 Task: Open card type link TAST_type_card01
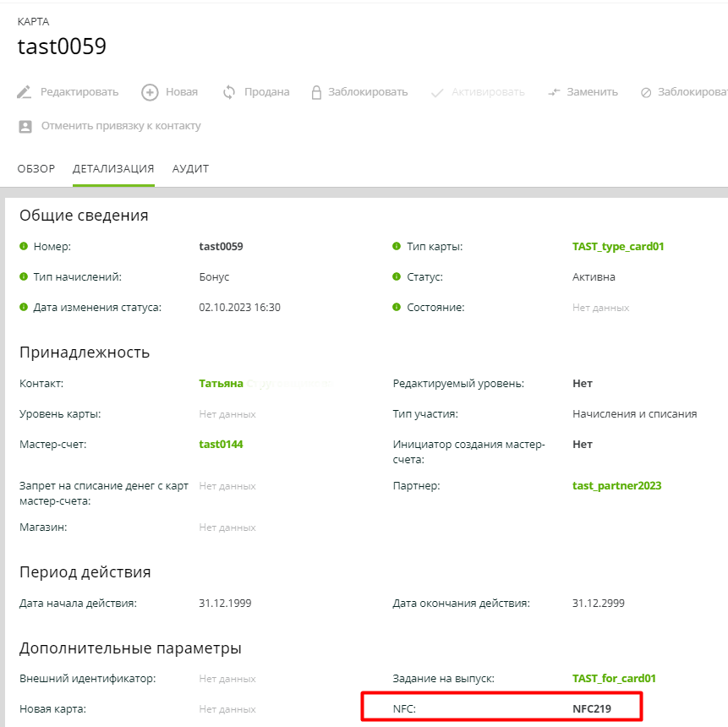(618, 247)
